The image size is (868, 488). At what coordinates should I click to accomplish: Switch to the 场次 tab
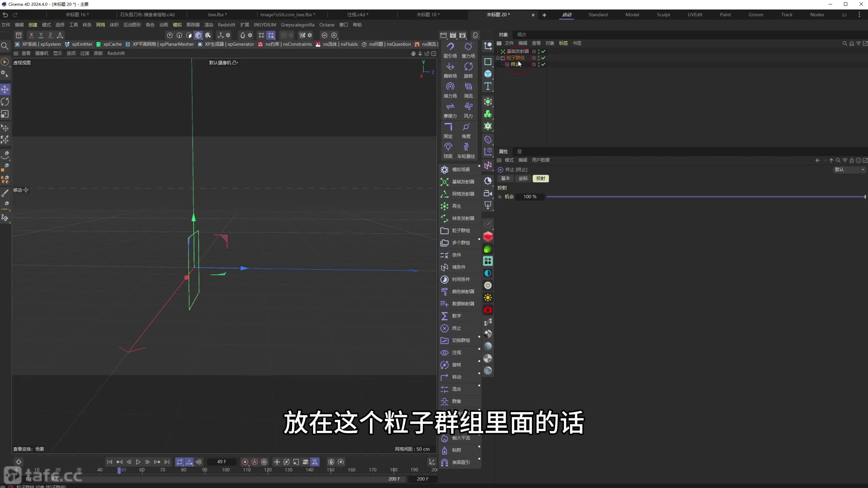pos(521,35)
